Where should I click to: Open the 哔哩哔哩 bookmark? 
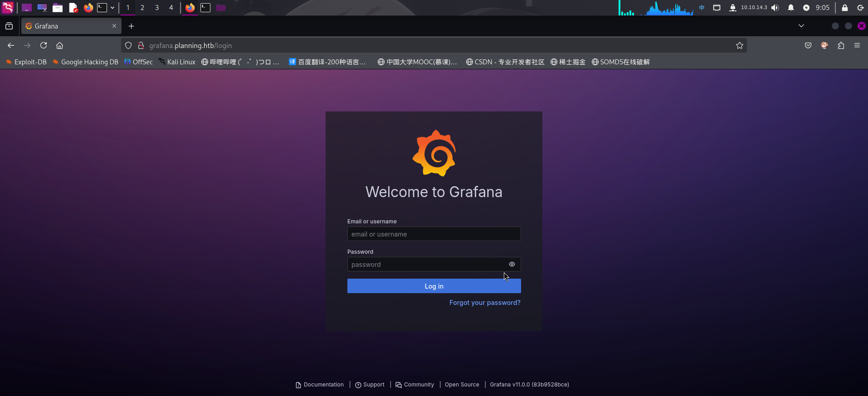coord(240,62)
